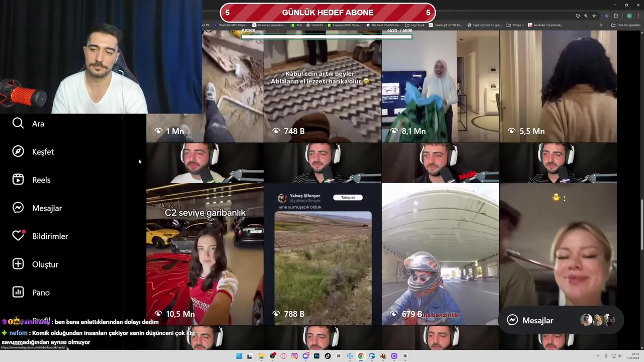Click the Reels label in the sidebar
Image resolution: width=644 pixels, height=362 pixels.
coord(41,180)
